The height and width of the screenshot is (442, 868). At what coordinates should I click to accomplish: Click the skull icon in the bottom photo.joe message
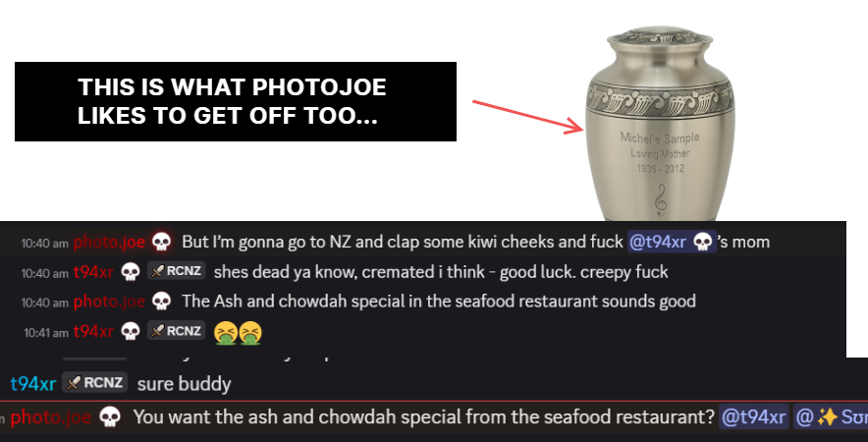click(110, 417)
